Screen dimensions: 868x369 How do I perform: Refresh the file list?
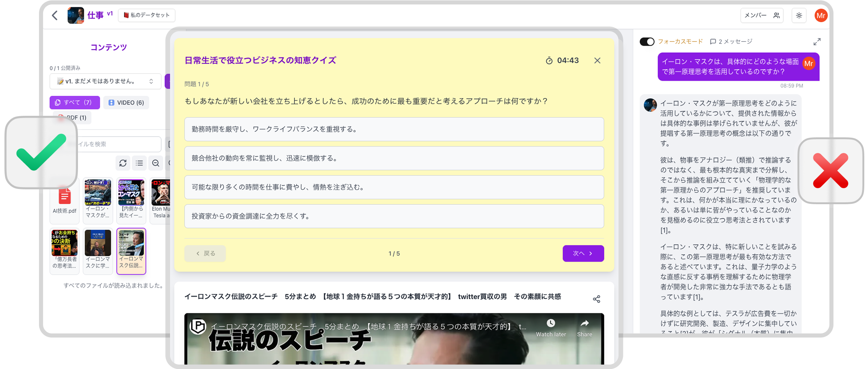point(123,163)
